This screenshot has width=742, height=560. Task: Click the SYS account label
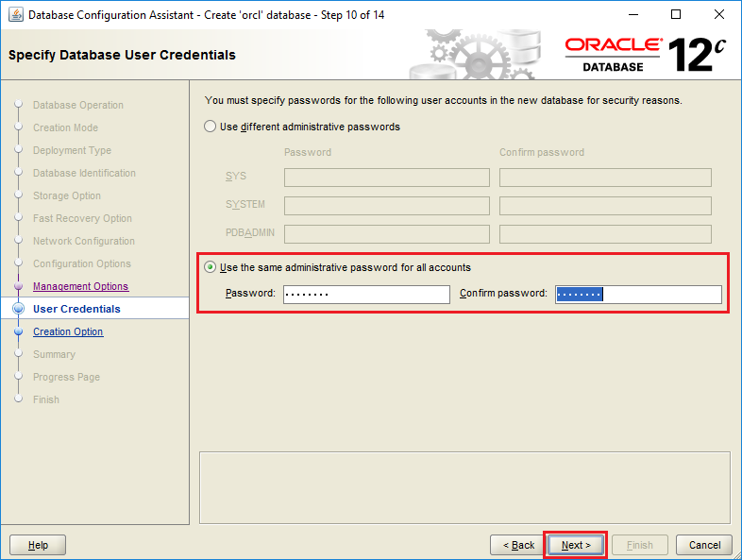click(236, 176)
